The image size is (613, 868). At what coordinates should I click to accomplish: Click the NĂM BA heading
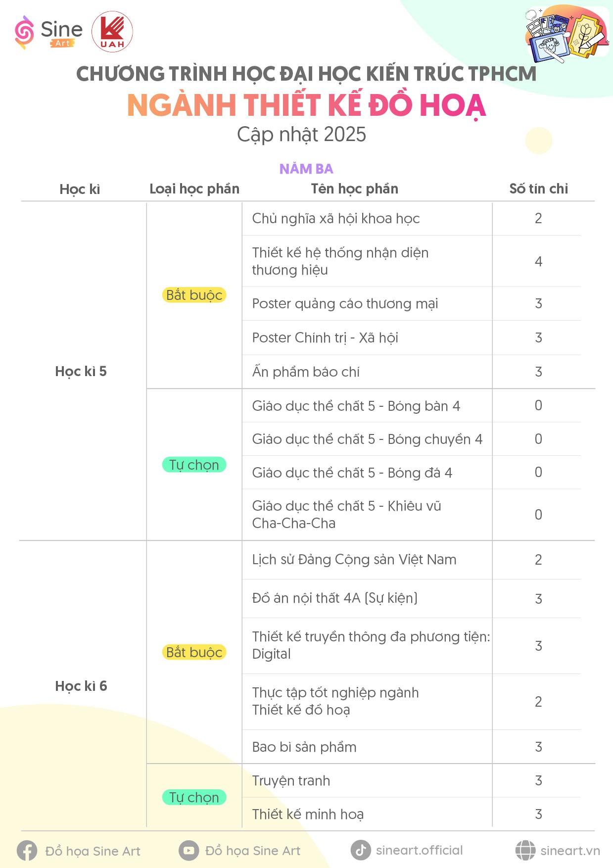pos(306,169)
